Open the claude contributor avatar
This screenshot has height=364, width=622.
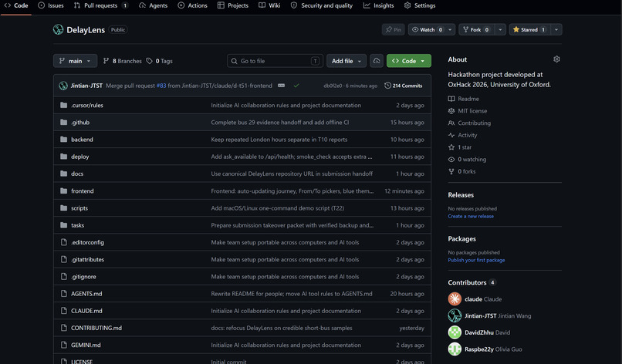455,299
